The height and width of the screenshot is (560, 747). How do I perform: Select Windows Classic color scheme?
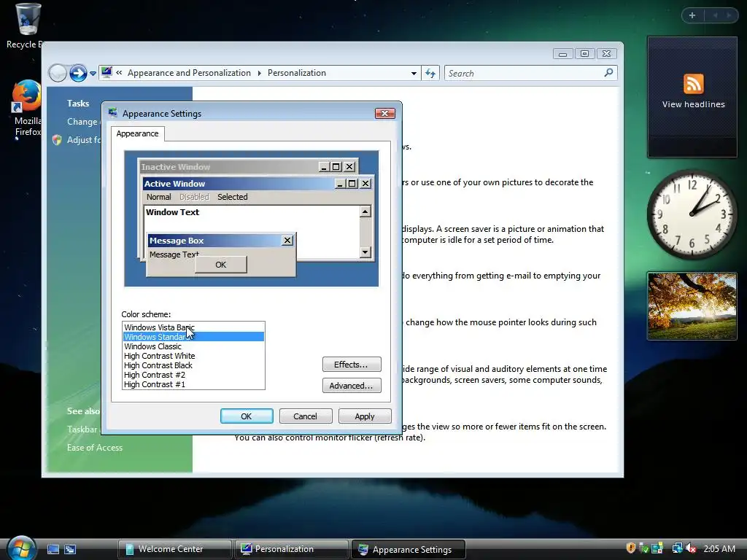click(193, 346)
